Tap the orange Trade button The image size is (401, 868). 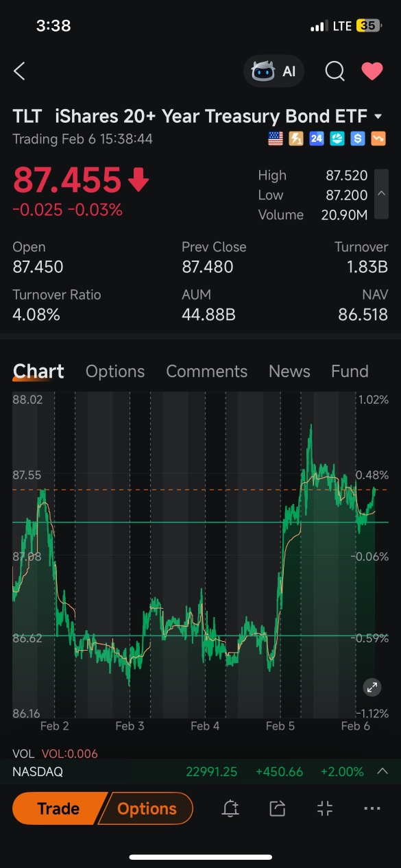[58, 808]
